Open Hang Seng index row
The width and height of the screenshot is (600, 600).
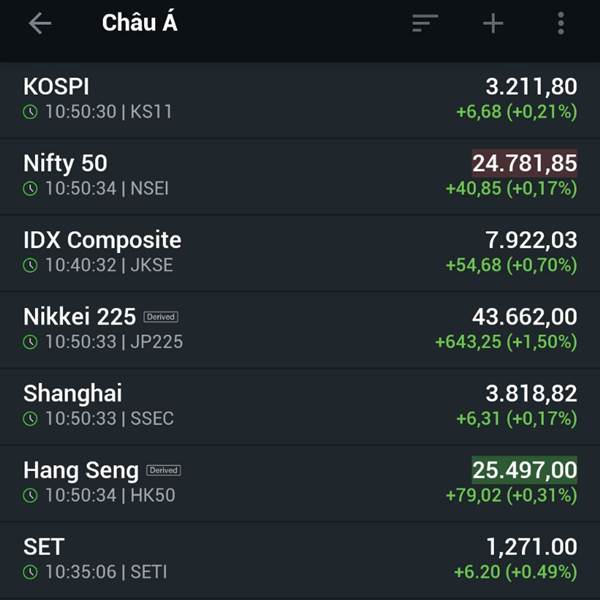(300, 483)
